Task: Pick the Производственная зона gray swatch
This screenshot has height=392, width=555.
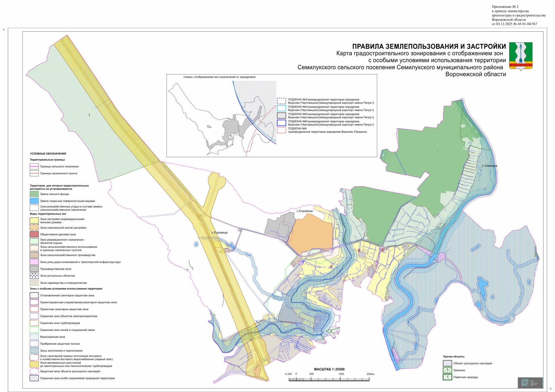Action: point(34,269)
